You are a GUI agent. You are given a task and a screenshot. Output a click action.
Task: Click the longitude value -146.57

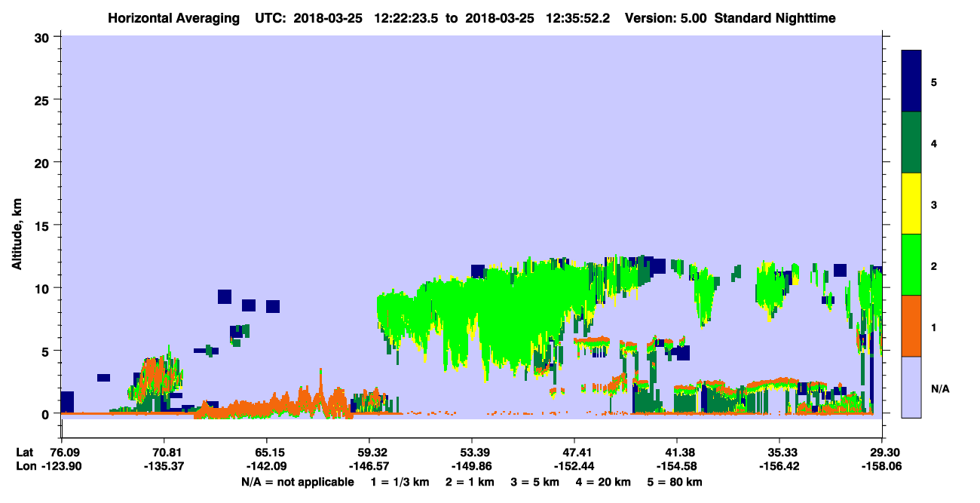click(369, 466)
